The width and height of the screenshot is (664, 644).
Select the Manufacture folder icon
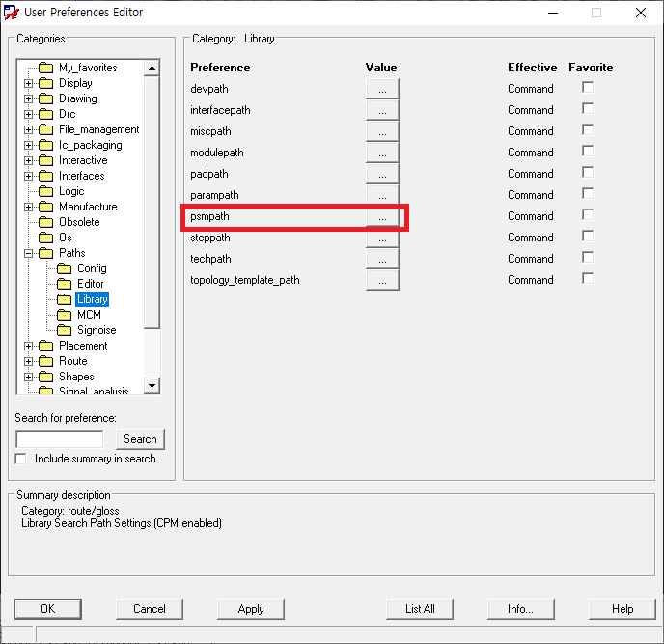click(x=45, y=207)
